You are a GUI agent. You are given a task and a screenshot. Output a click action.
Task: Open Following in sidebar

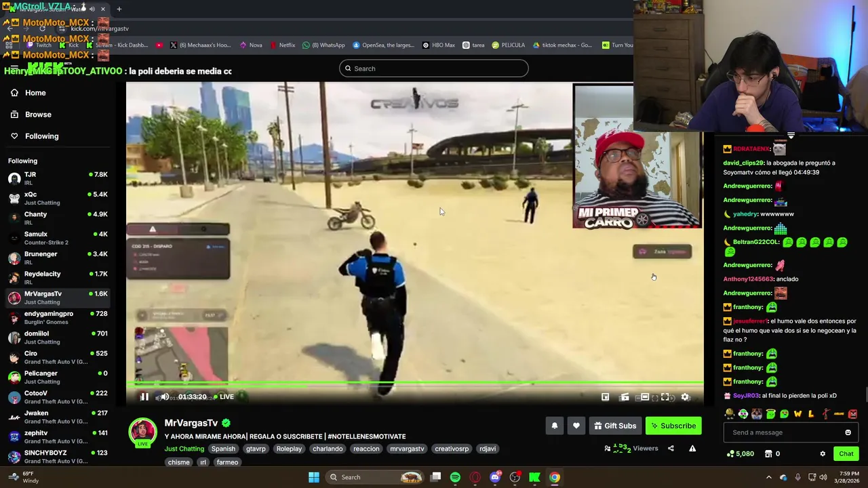point(35,136)
